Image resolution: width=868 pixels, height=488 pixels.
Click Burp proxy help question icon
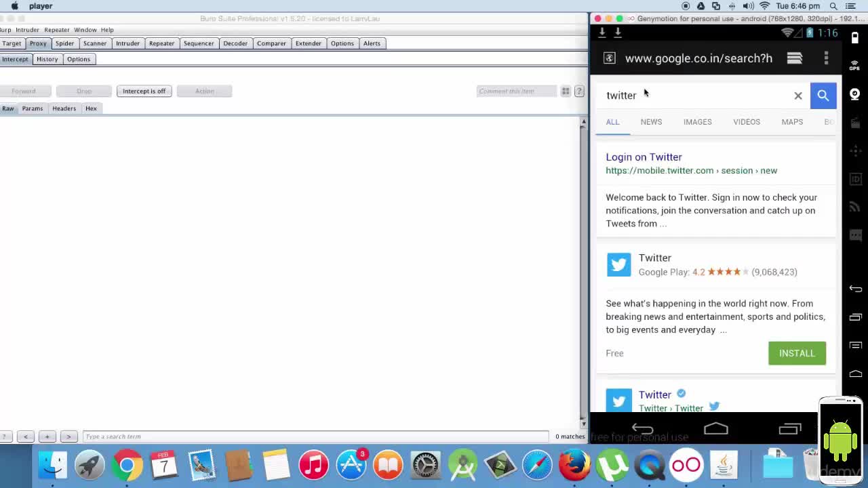(579, 91)
